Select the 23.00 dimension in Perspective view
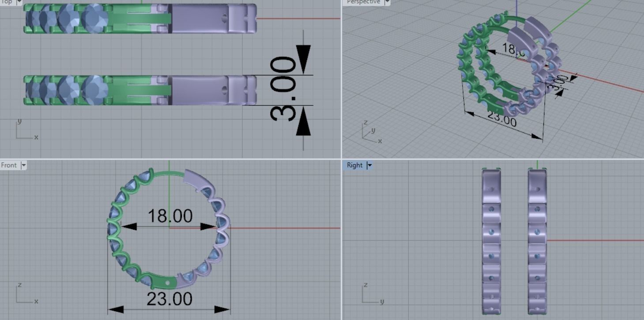This screenshot has width=644, height=320. [501, 119]
